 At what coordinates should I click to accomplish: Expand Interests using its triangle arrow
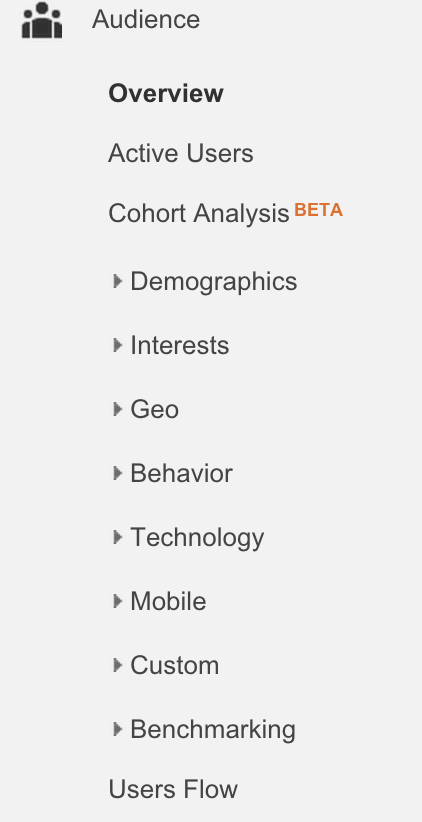pyautogui.click(x=117, y=345)
